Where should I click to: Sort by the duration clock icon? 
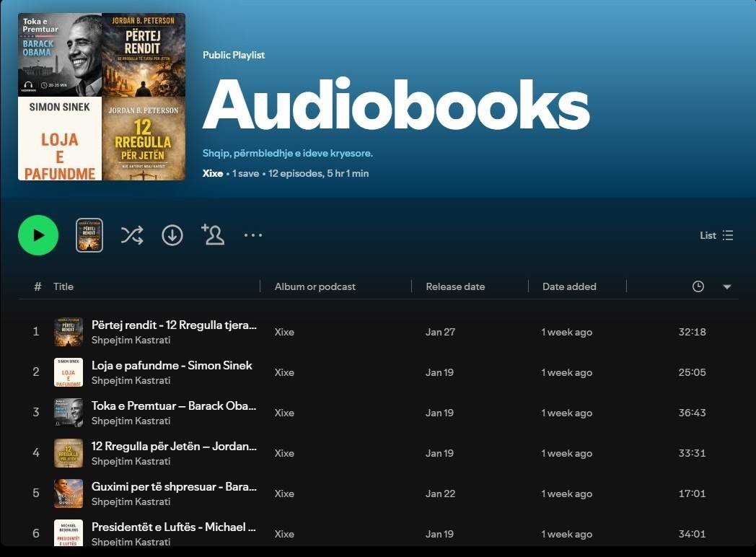[698, 286]
